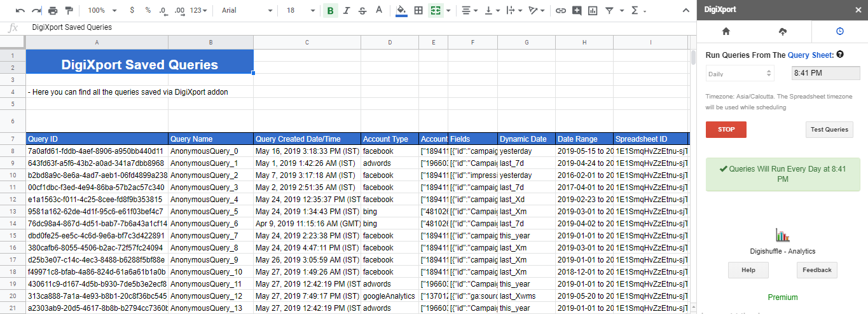Switch to the DigiXport cloud upload tab
This screenshot has width=868, height=314.
point(782,31)
